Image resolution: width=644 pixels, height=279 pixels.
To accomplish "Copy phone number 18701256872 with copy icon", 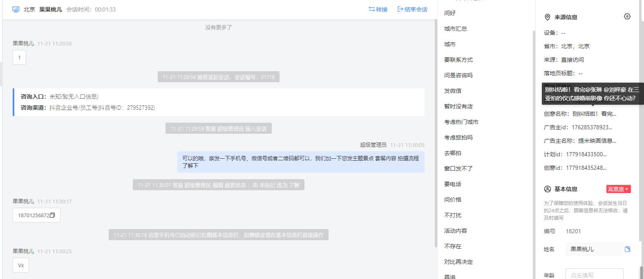I will 52,215.
